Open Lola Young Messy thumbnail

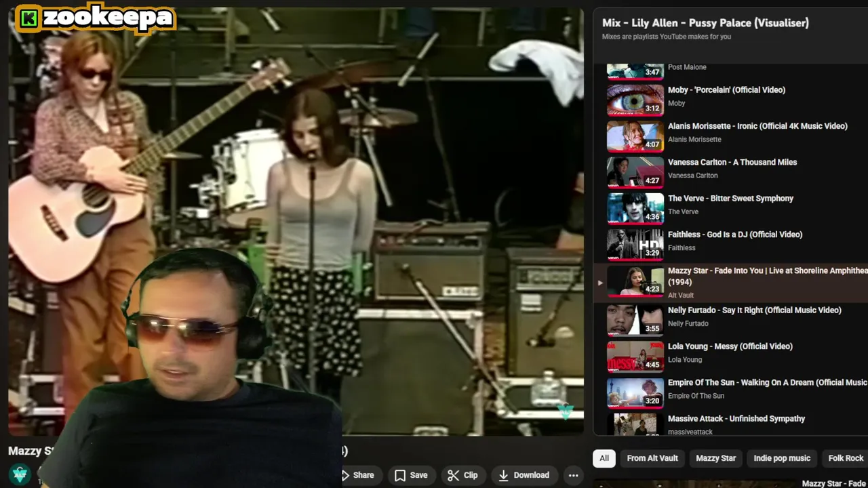click(635, 356)
